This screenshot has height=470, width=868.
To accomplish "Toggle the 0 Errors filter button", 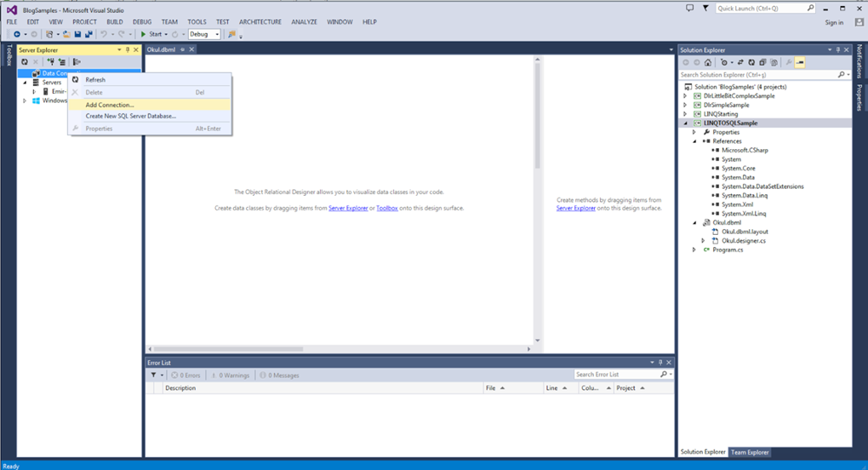I will tap(186, 375).
